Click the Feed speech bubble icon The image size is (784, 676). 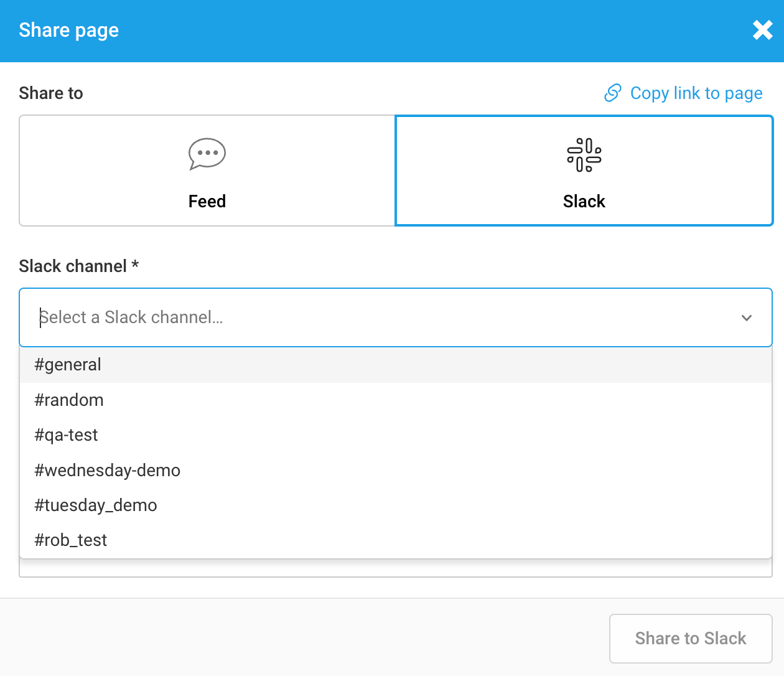click(x=207, y=154)
